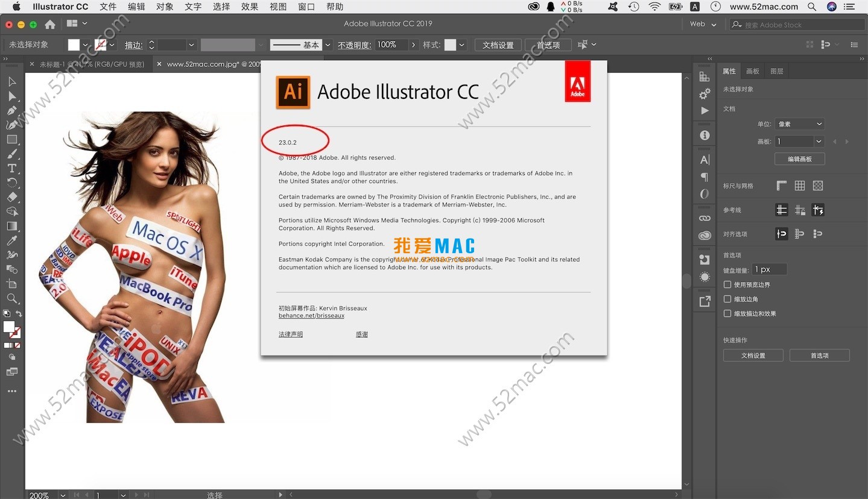Select the Direct Selection tool
868x499 pixels.
tap(12, 96)
